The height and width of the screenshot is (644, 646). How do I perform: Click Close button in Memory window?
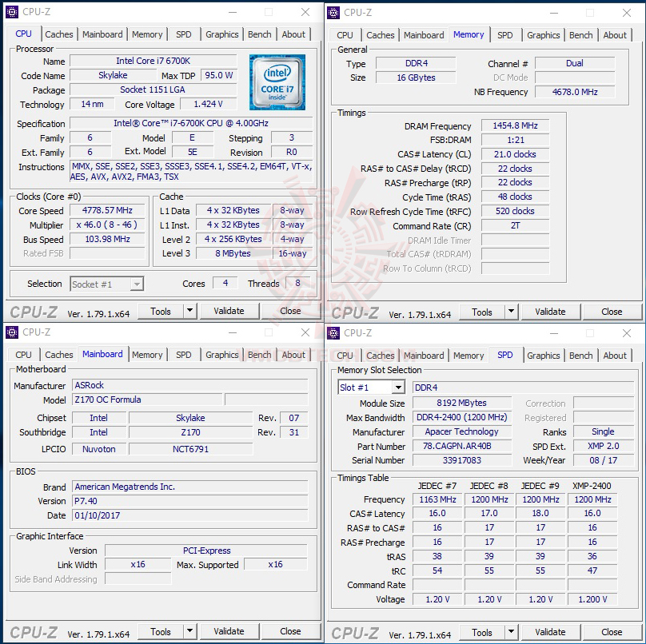pos(612,312)
